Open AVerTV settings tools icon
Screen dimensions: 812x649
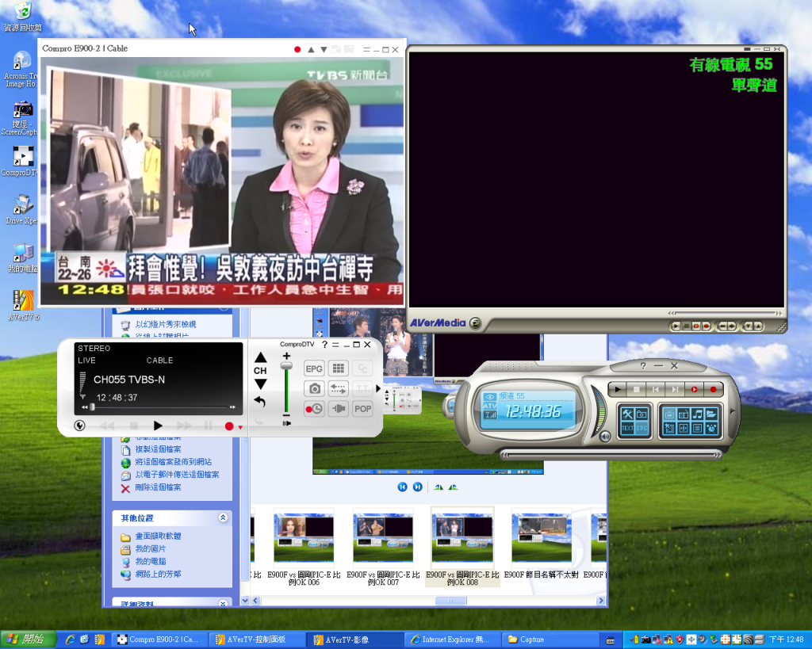coord(628,414)
